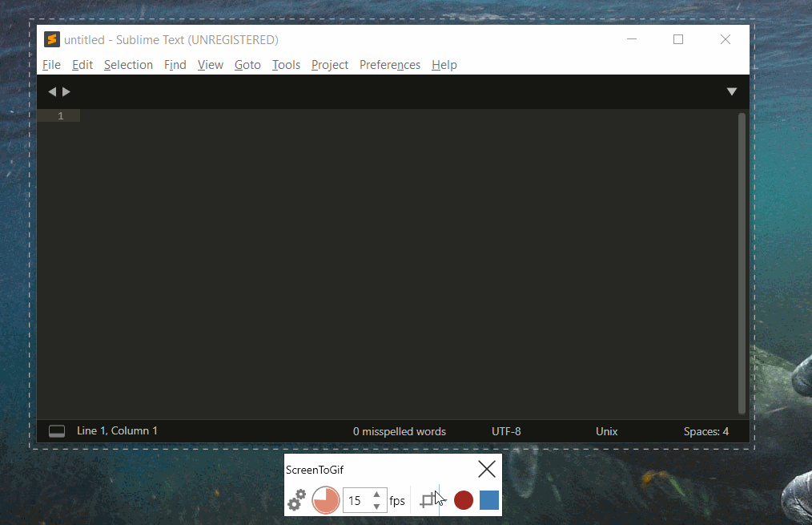Stop recording with the blue stop button
Viewport: 812px width, 525px height.
(489, 500)
